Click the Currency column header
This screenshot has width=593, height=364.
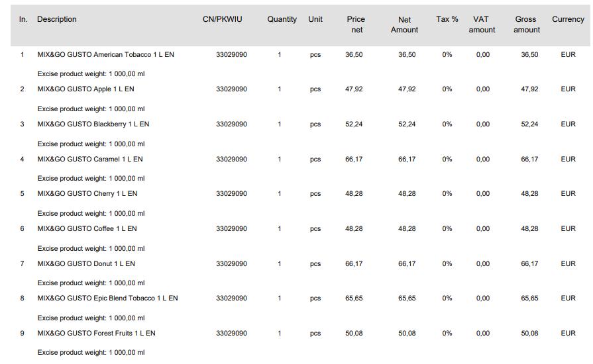click(x=568, y=19)
